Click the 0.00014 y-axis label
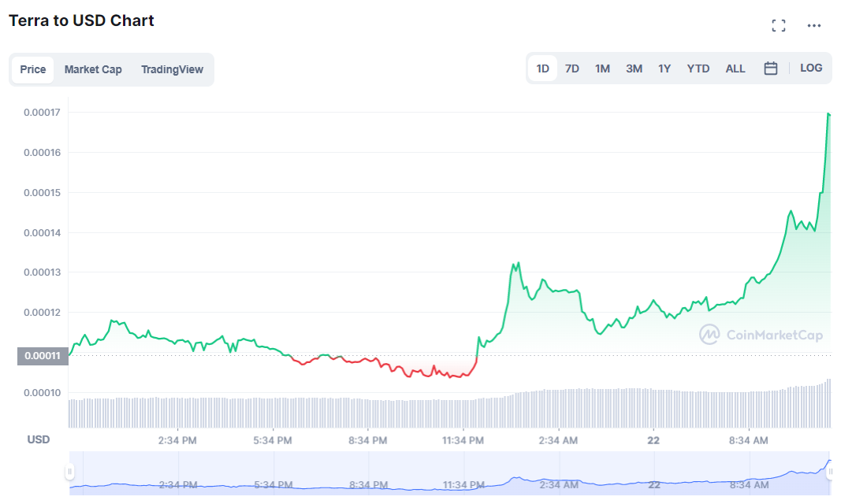841x504 pixels. (42, 233)
